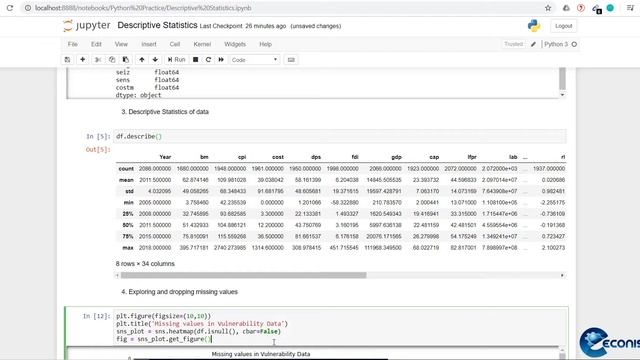Click the browser address bar URL
Screen dimensions: 640x360
[x=143, y=8]
